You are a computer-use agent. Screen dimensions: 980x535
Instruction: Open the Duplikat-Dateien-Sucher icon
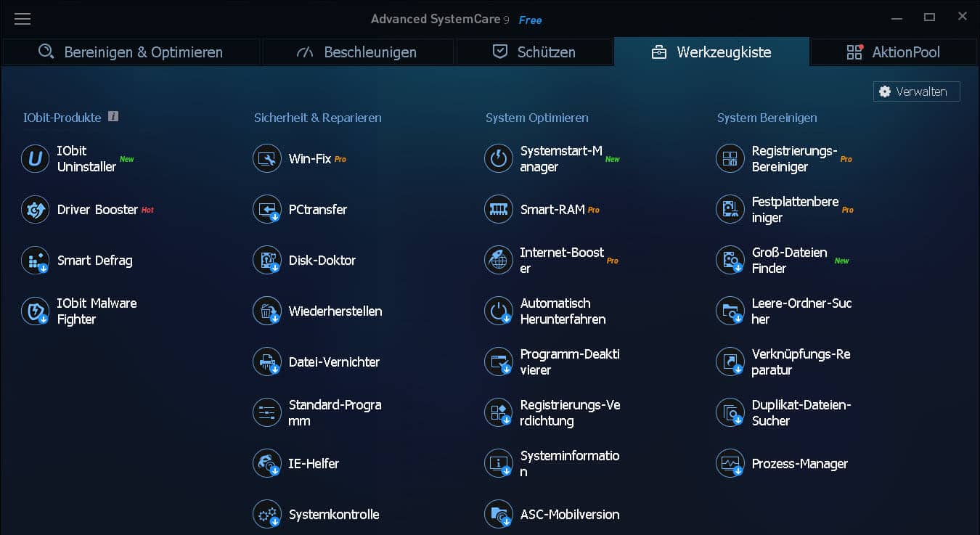pos(730,412)
